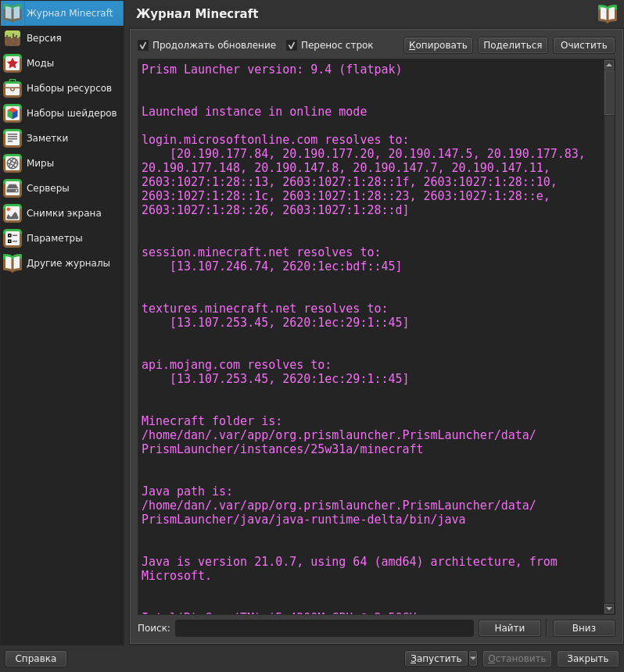The height and width of the screenshot is (672, 624).
Task: Focus the Поиск search input field
Action: point(324,628)
